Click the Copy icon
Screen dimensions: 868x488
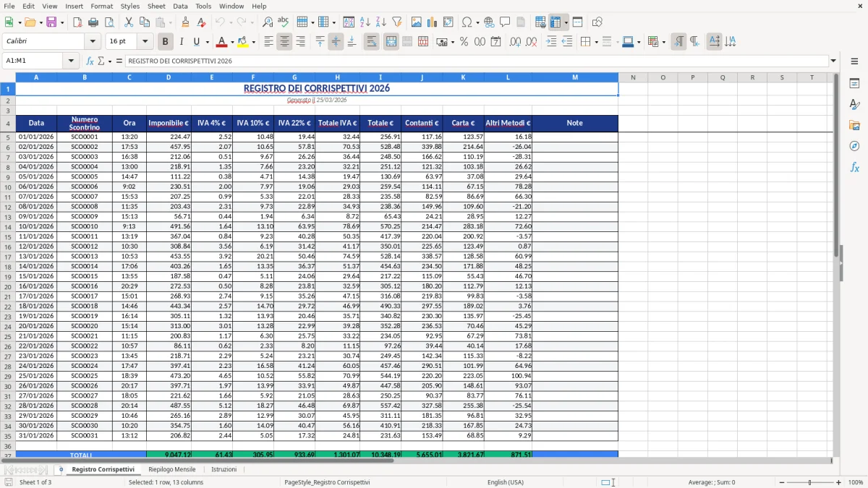(x=145, y=22)
